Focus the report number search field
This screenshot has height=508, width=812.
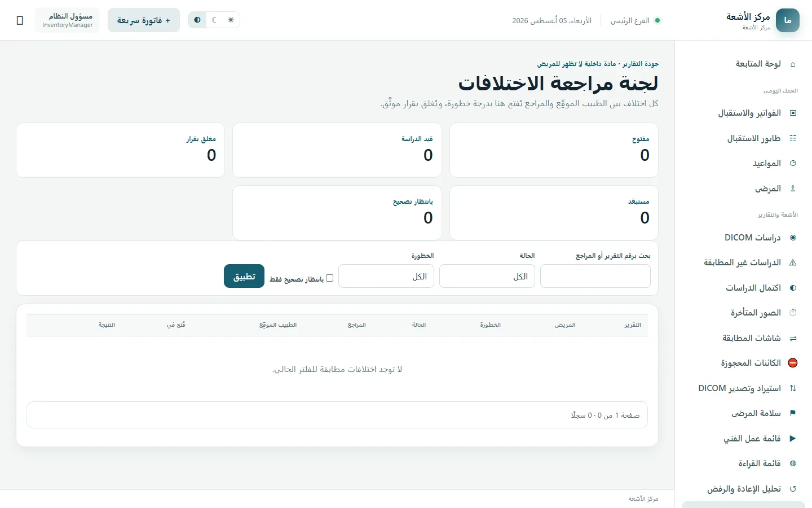click(x=595, y=277)
